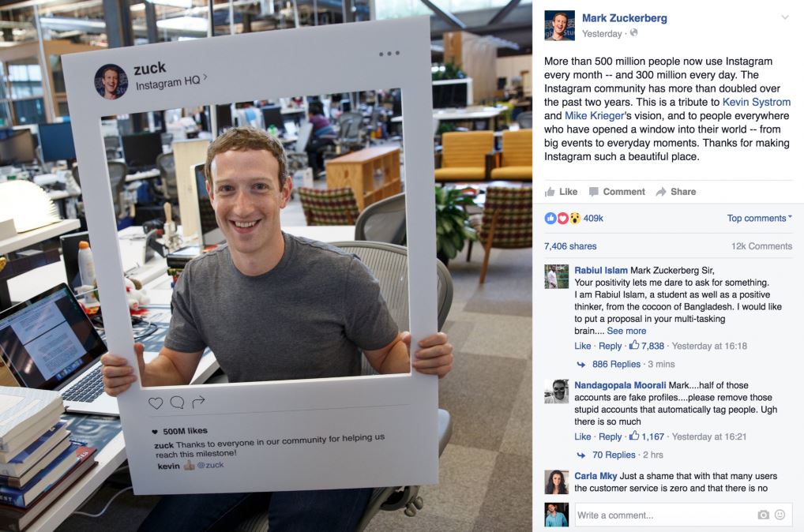Click the Comment speech bubble icon
The width and height of the screenshot is (804, 532).
(594, 192)
